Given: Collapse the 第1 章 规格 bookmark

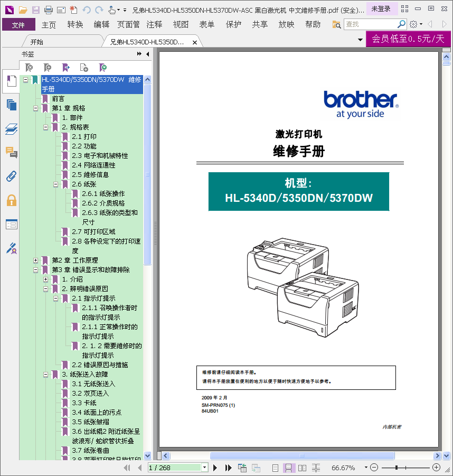Looking at the screenshot, I should click(36, 108).
